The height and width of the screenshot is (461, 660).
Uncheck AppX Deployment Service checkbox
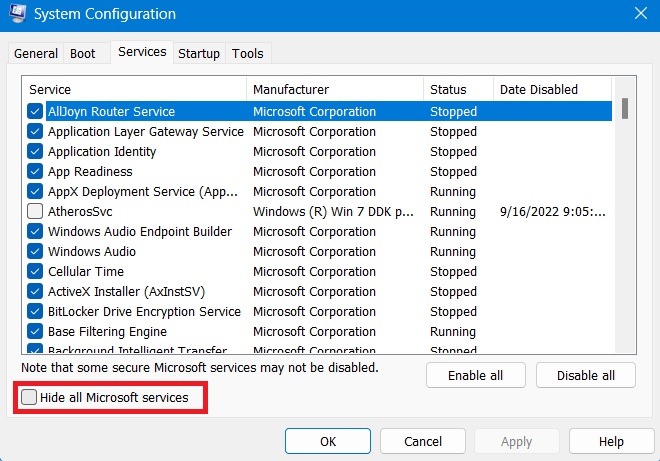(35, 191)
